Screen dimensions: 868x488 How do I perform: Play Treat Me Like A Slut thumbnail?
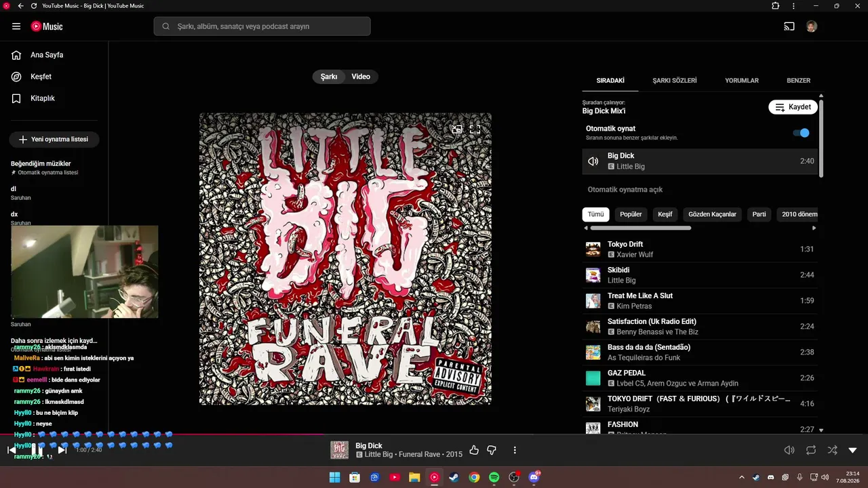(x=593, y=301)
